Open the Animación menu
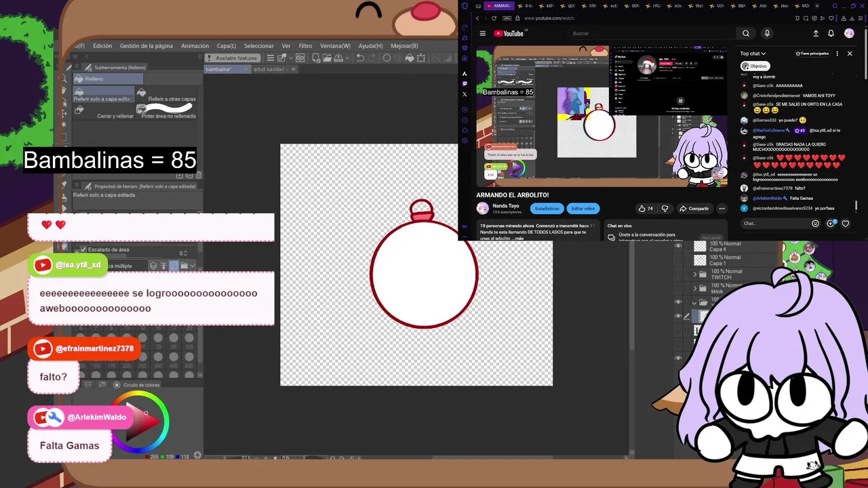The height and width of the screenshot is (488, 868). [195, 46]
